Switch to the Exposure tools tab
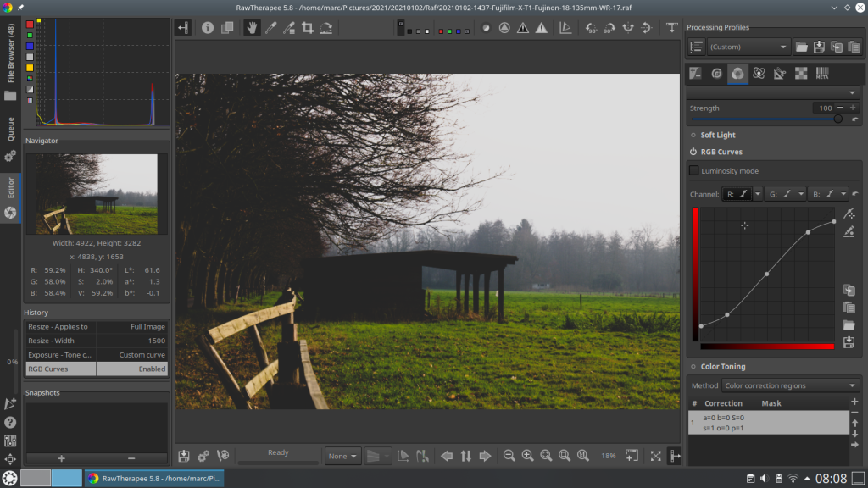 point(695,74)
